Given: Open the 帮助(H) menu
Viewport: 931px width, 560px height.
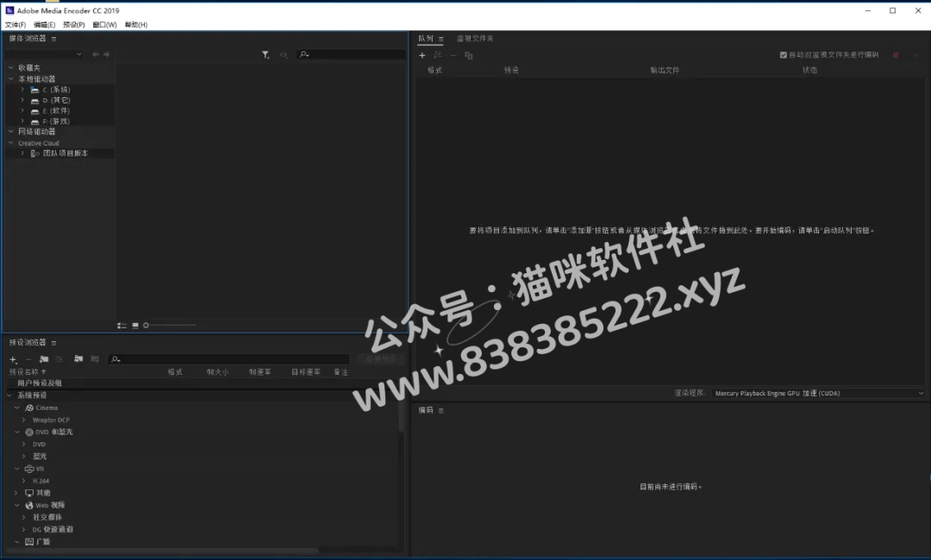Looking at the screenshot, I should coord(136,25).
